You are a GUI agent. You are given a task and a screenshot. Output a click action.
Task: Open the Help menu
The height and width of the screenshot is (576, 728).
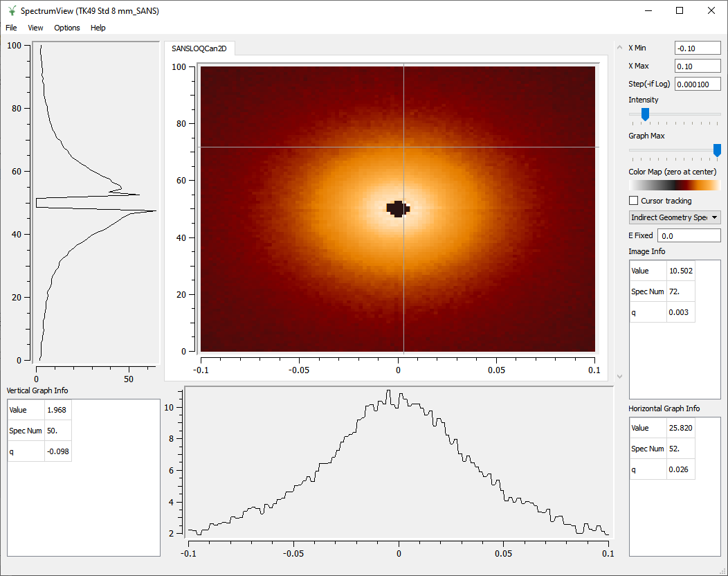coord(98,28)
